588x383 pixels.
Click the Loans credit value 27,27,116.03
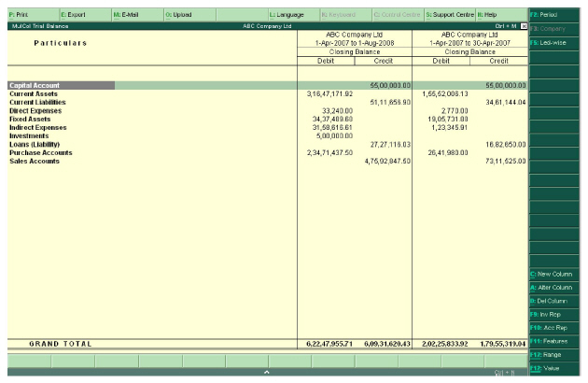pyautogui.click(x=390, y=145)
